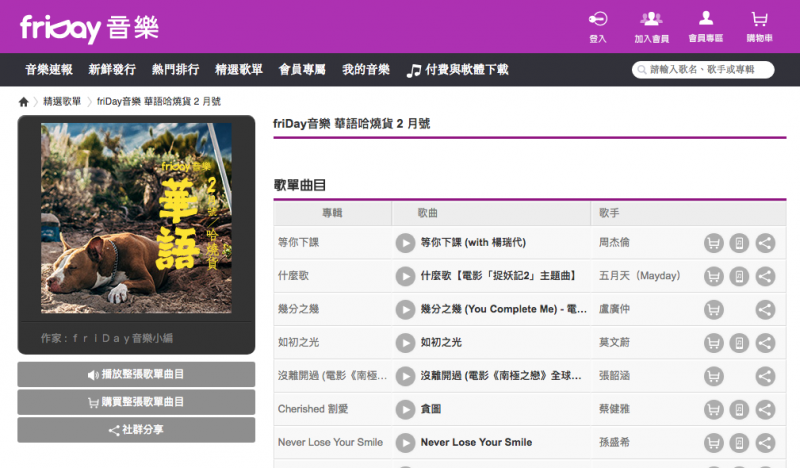Viewport: 800px width, 468px height.
Task: Click ringtone icon for 等你下課
Action: [x=739, y=243]
